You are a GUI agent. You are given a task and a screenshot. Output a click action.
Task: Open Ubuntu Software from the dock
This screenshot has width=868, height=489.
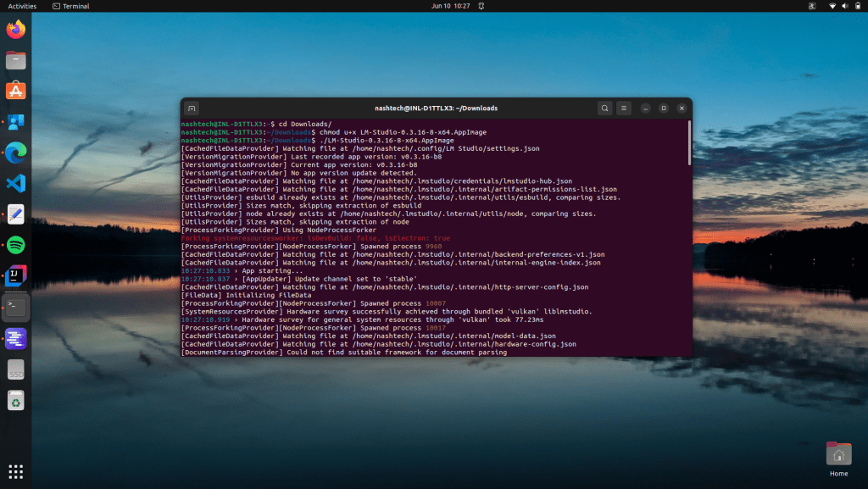(16, 91)
